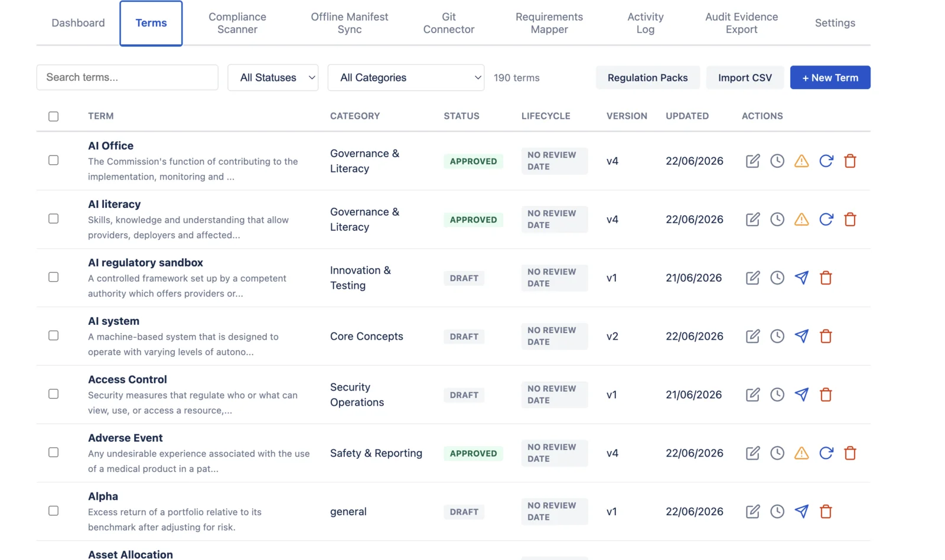Viewport: 945px width, 560px height.
Task: Click the '190 terms' count text
Action: coord(517,77)
